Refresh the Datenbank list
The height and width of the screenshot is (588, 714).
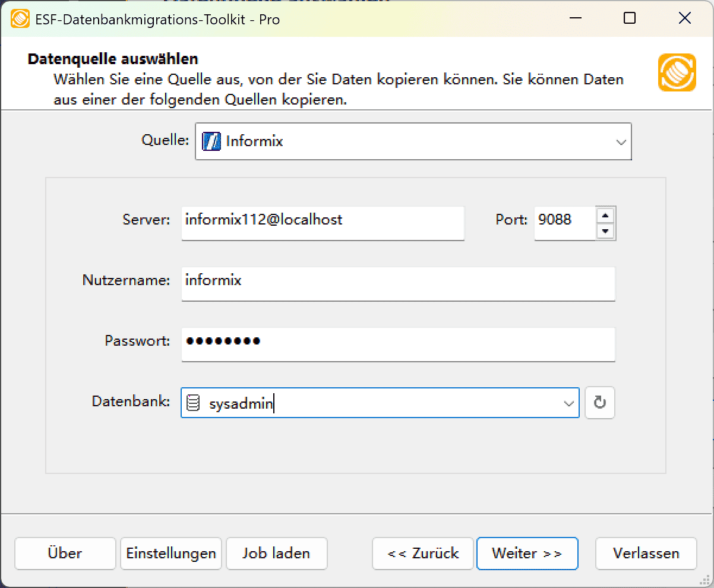pyautogui.click(x=599, y=403)
